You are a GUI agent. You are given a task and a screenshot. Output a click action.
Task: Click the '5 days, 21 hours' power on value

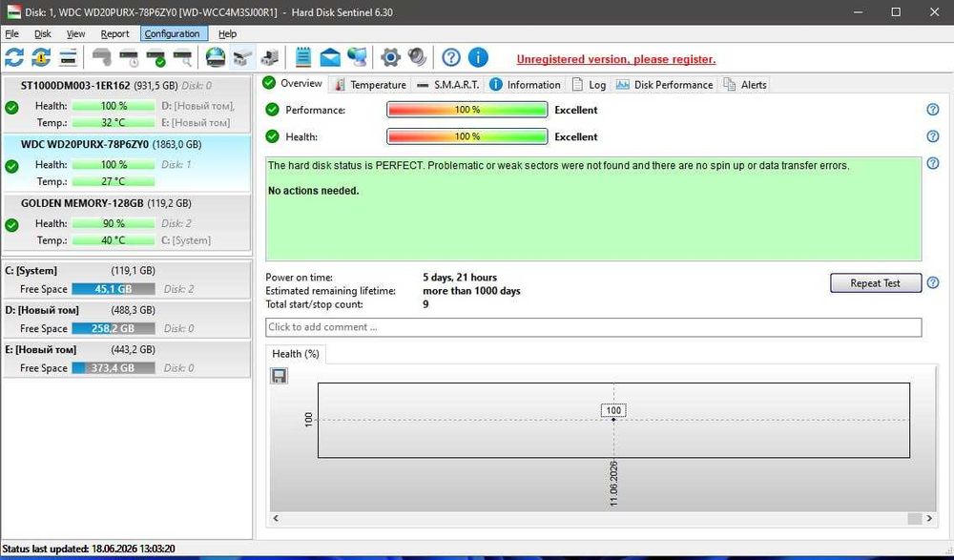coord(460,278)
